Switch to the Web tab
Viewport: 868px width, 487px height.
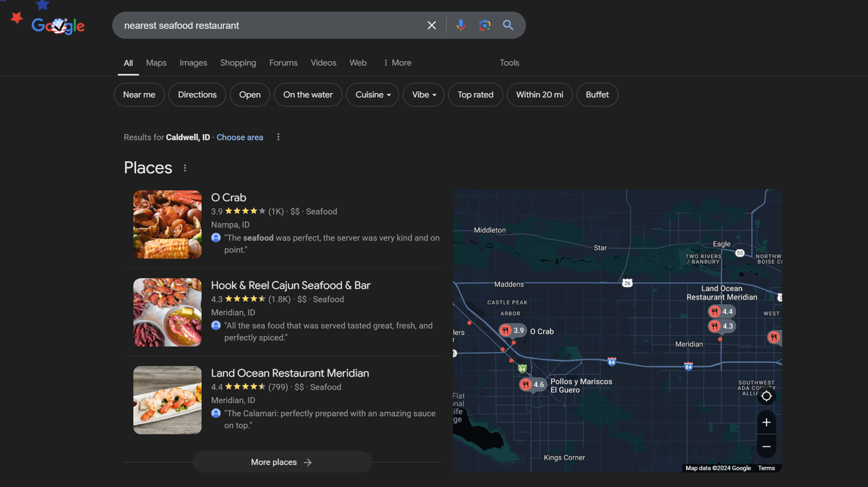pos(358,63)
